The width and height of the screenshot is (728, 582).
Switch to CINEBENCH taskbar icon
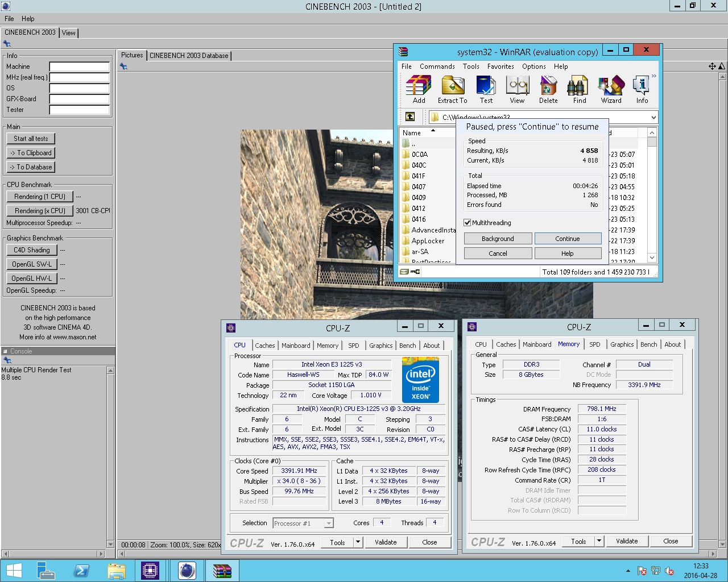pyautogui.click(x=187, y=571)
